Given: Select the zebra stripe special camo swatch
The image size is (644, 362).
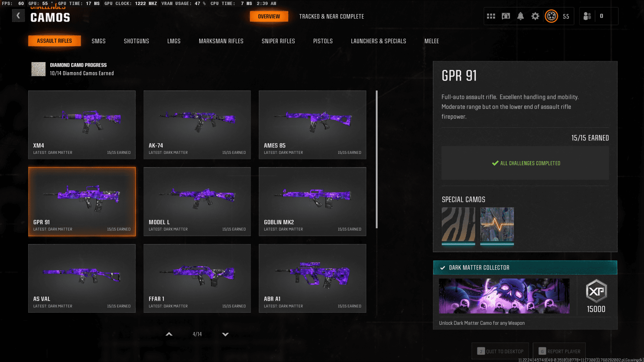Looking at the screenshot, I should (x=458, y=225).
